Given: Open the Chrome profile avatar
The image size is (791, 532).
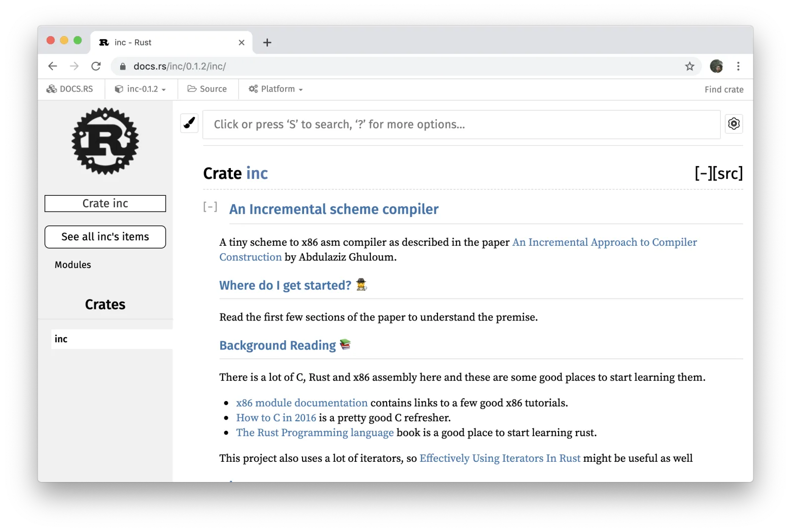Looking at the screenshot, I should [x=716, y=66].
